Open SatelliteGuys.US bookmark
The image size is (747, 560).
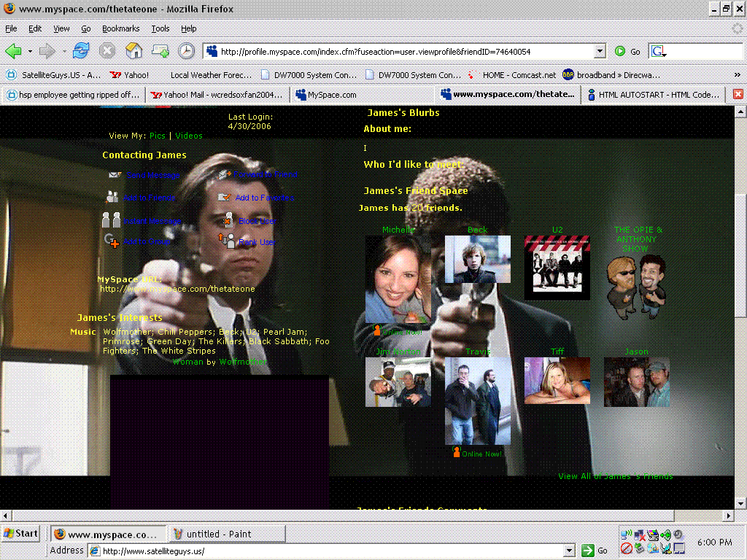[54, 75]
